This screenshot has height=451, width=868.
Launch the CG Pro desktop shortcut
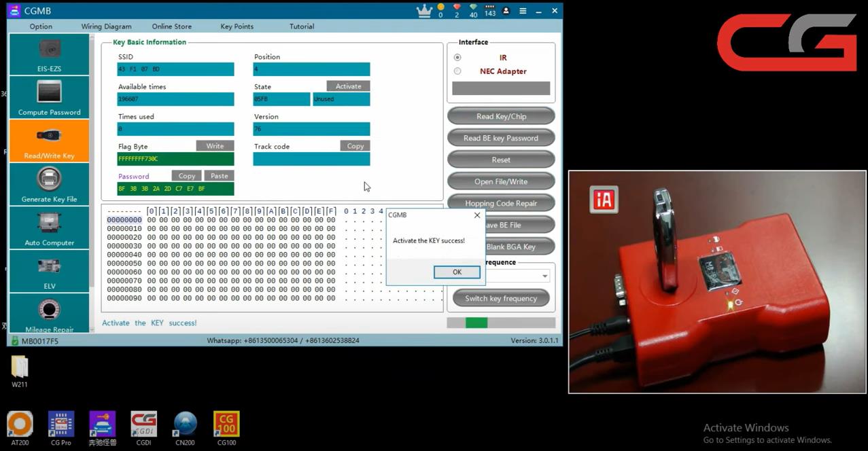click(61, 429)
